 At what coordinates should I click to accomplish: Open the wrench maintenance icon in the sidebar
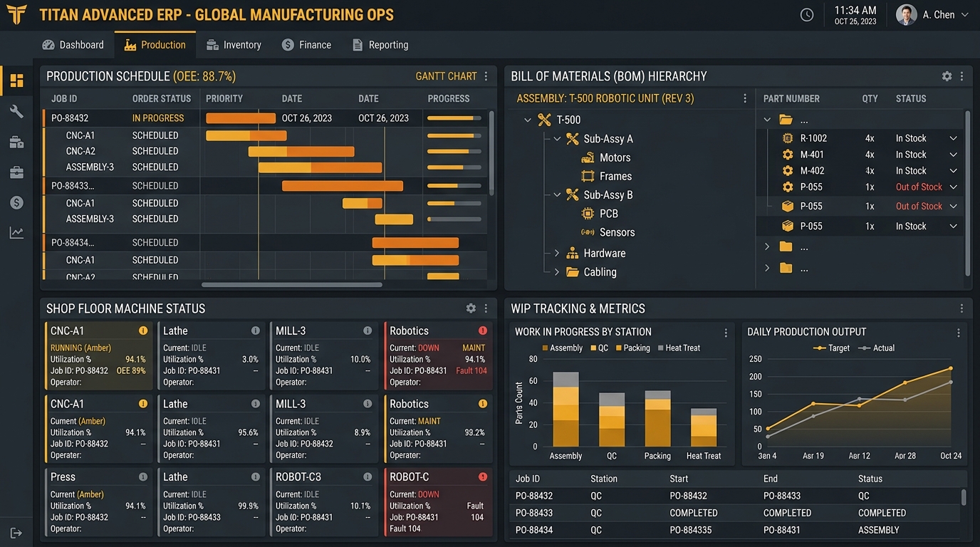16,112
